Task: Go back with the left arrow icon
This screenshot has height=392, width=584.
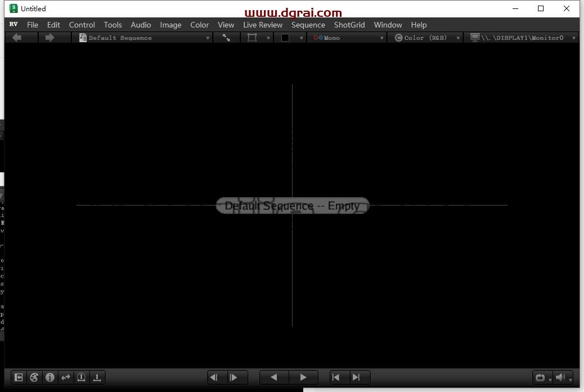Action: (x=17, y=38)
